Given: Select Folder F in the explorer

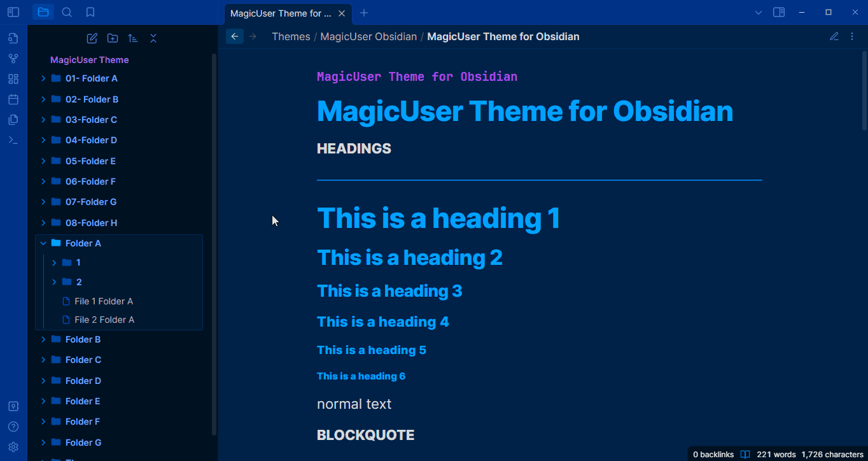Looking at the screenshot, I should [x=119, y=422].
